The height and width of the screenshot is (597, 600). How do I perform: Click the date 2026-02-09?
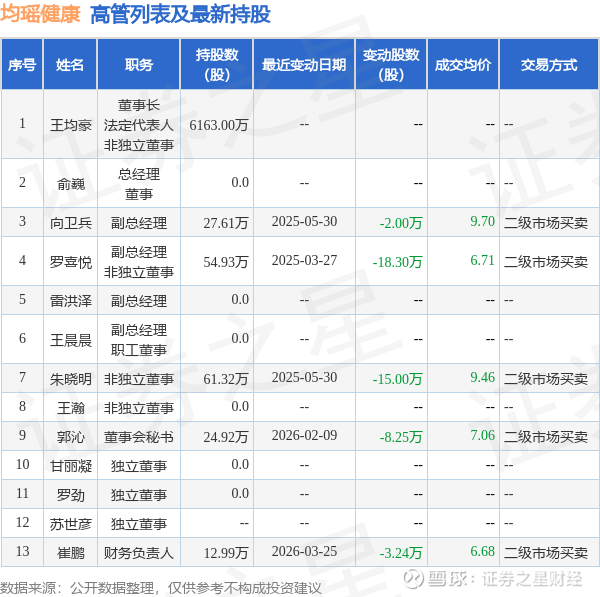tap(304, 435)
